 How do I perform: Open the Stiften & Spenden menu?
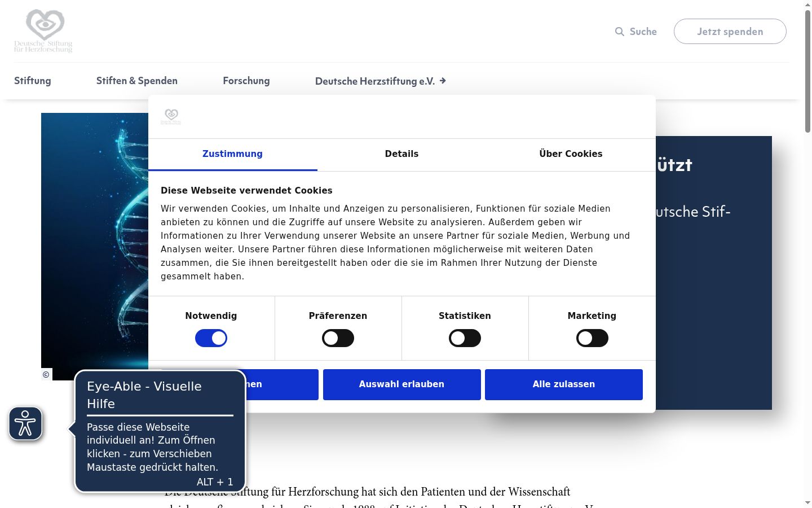click(137, 81)
